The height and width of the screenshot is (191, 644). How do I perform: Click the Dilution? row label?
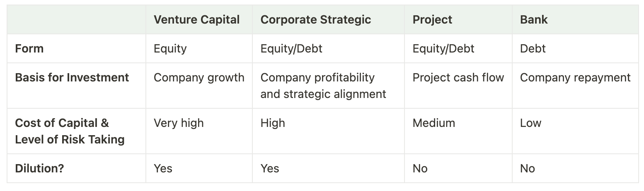click(x=39, y=168)
